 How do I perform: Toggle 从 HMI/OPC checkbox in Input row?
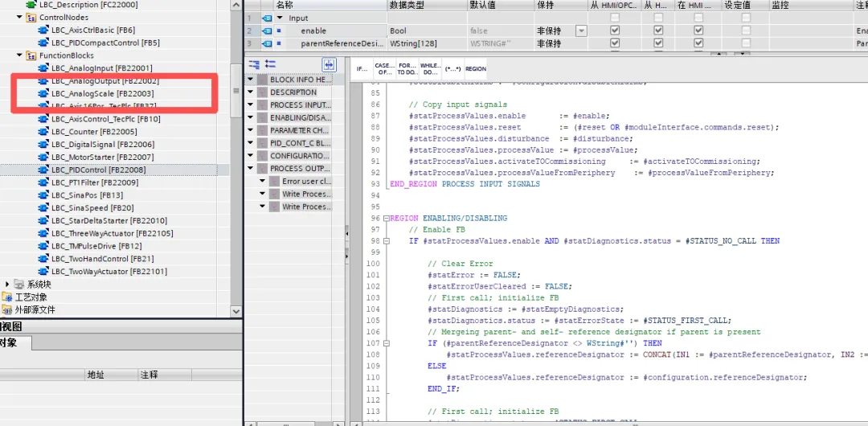click(615, 18)
